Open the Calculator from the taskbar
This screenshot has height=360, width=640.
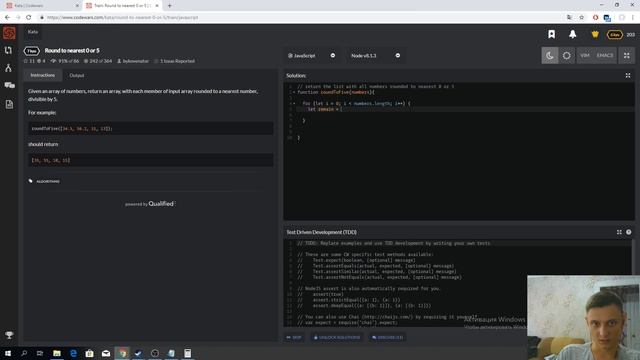pyautogui.click(x=187, y=353)
